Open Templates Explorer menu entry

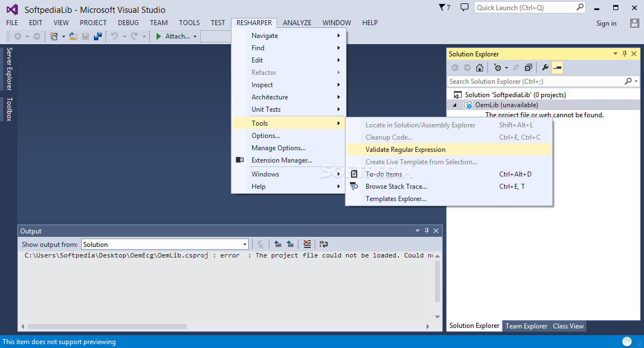[449, 199]
